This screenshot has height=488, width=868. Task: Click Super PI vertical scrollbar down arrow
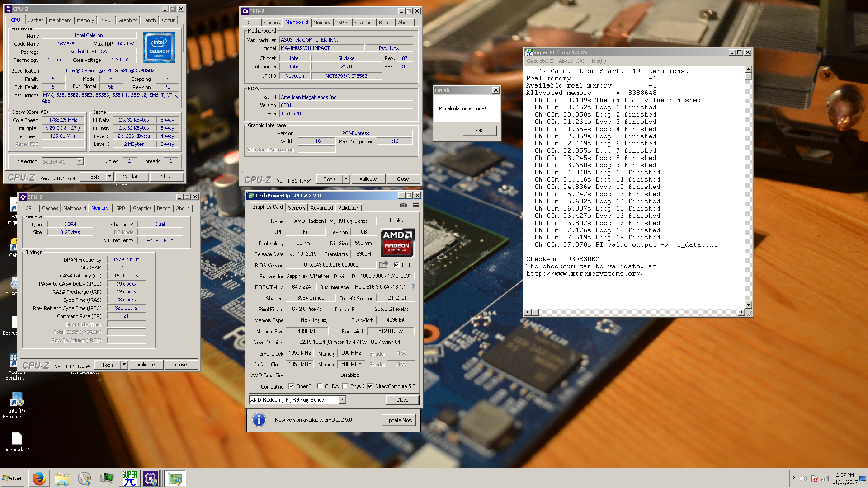pyautogui.click(x=748, y=305)
